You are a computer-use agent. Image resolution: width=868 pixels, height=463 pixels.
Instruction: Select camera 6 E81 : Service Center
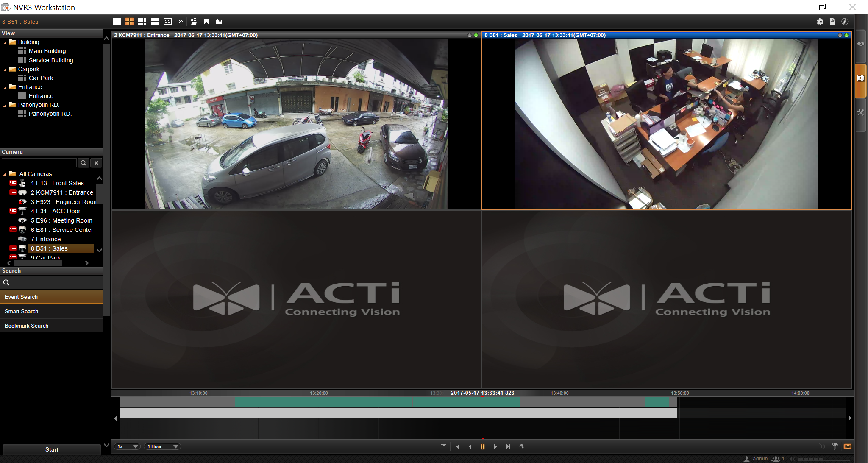pos(62,230)
